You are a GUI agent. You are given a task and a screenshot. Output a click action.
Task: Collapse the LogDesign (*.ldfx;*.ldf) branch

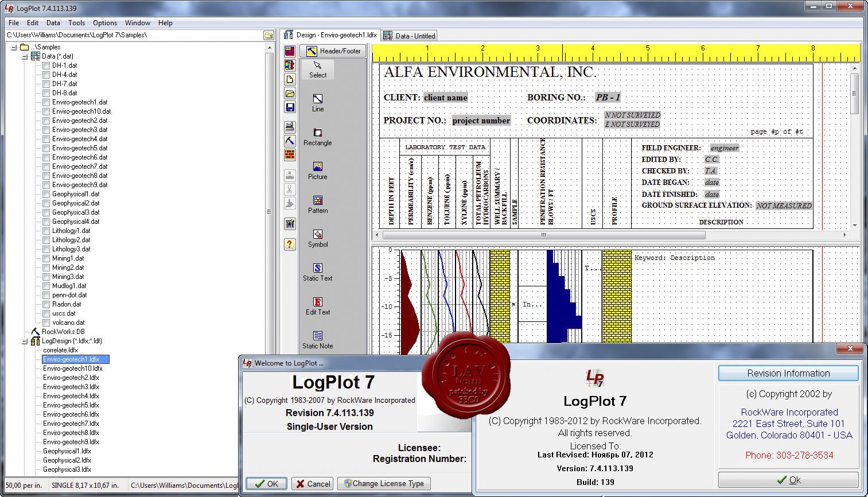(25, 341)
